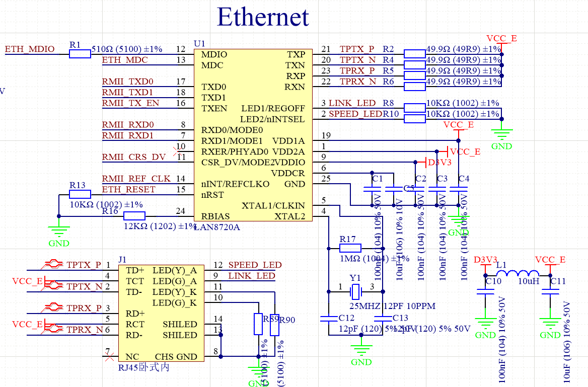Select the R8 resistor on LINK_LED
This screenshot has height=387, width=588.
click(415, 108)
